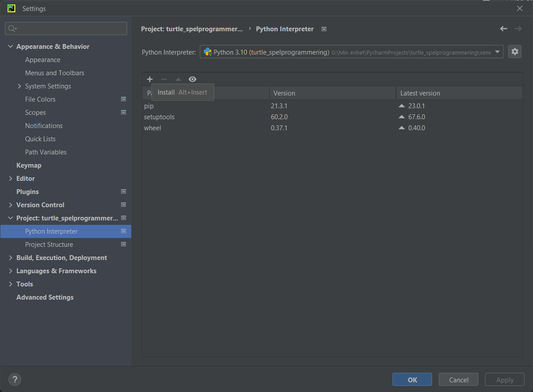The height and width of the screenshot is (392, 533).
Task: Toggle the show early releases eye icon
Action: point(192,79)
